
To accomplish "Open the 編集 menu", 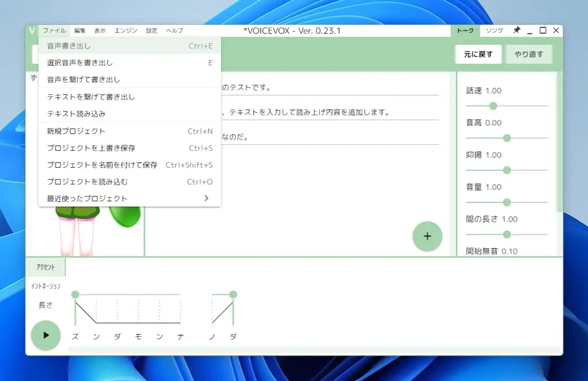I will [80, 30].
